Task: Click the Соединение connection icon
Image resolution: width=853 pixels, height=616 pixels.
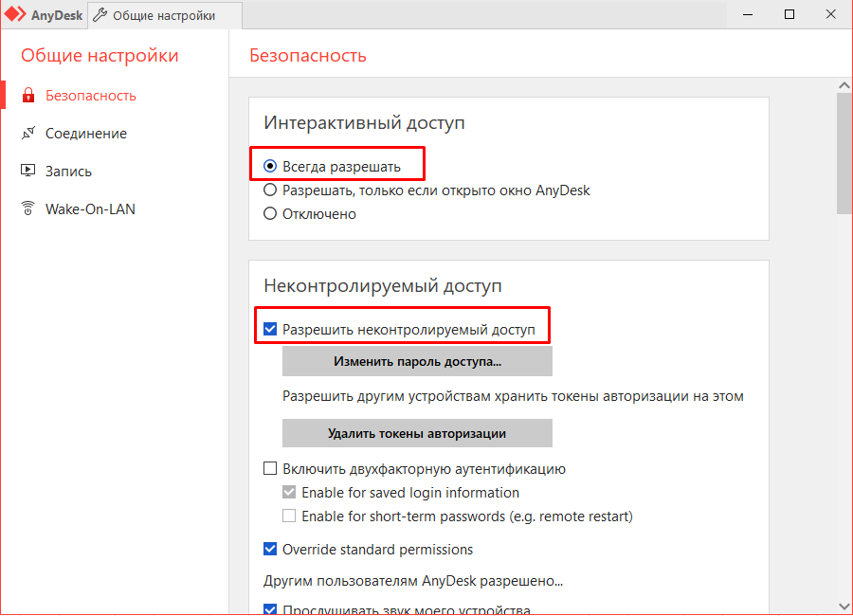Action: 27,134
